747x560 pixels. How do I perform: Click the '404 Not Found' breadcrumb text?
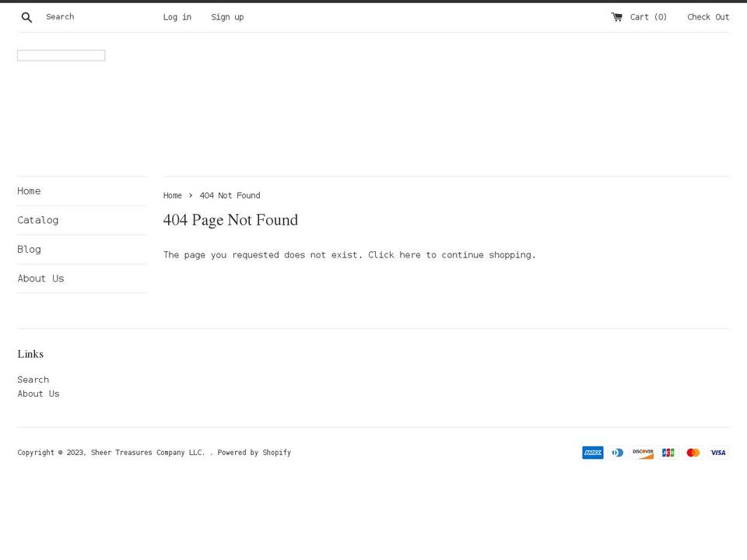pos(230,195)
